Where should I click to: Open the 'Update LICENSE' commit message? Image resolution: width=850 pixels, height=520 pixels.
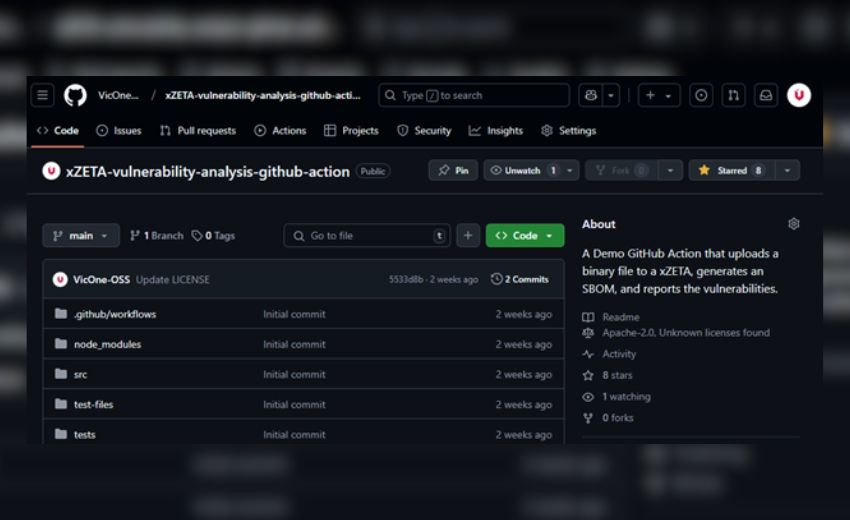(x=172, y=279)
